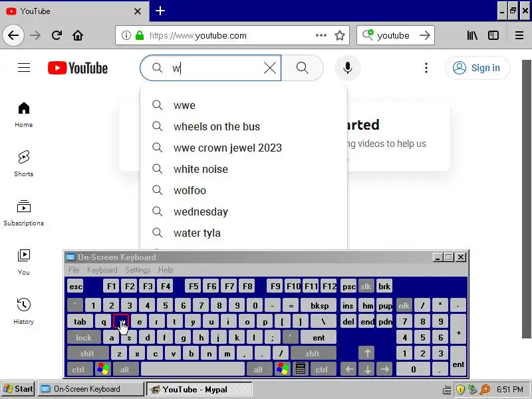Toggle the right shft key on keyboard
The height and width of the screenshot is (399, 532).
pyautogui.click(x=312, y=354)
